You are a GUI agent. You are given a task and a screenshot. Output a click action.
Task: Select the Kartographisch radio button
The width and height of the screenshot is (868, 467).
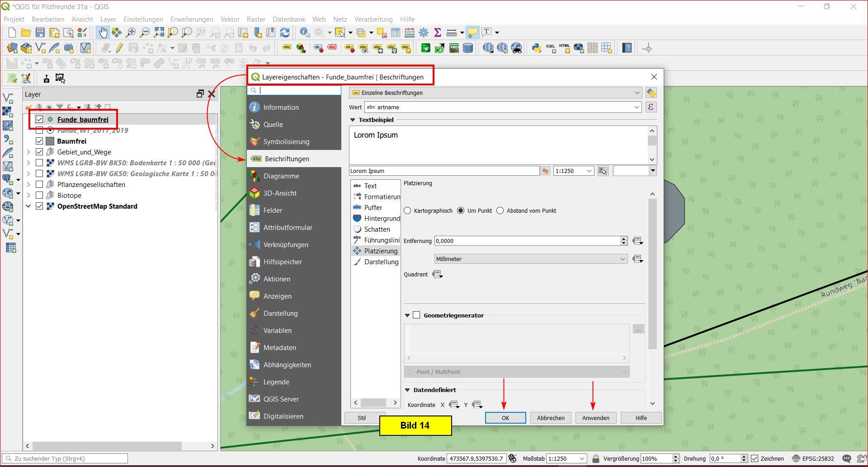coord(408,210)
